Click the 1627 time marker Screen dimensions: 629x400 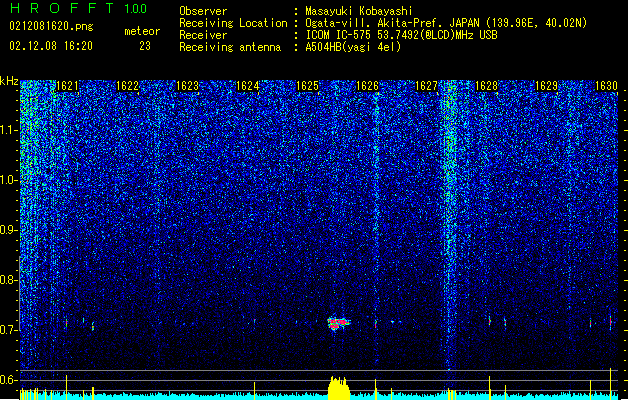click(x=426, y=86)
